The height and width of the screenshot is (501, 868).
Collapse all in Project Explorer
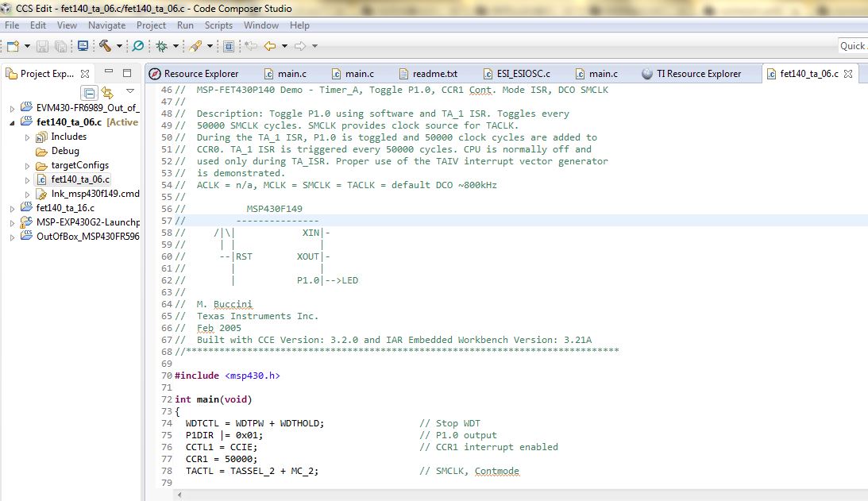pos(91,93)
